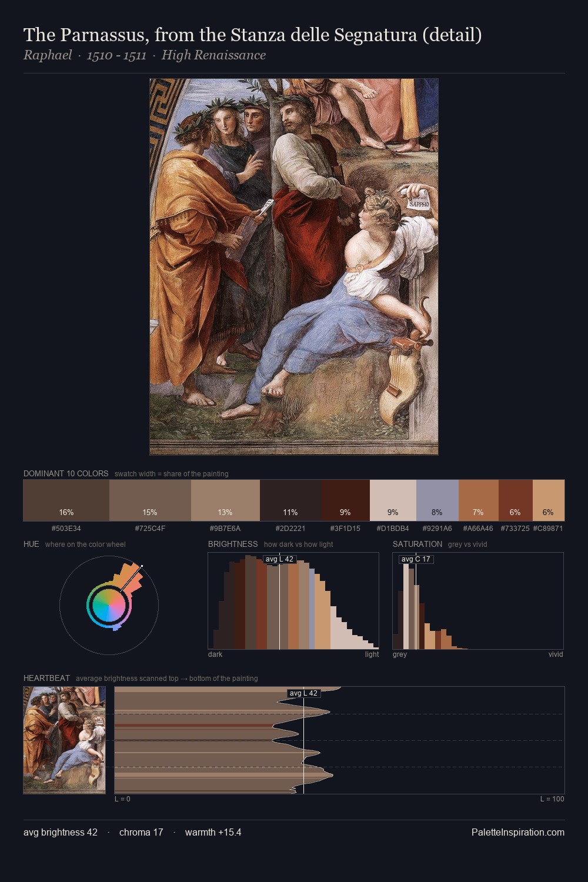Click the 'HEARTBEAT' section heading
Image resolution: width=588 pixels, height=882 pixels.
tap(46, 678)
